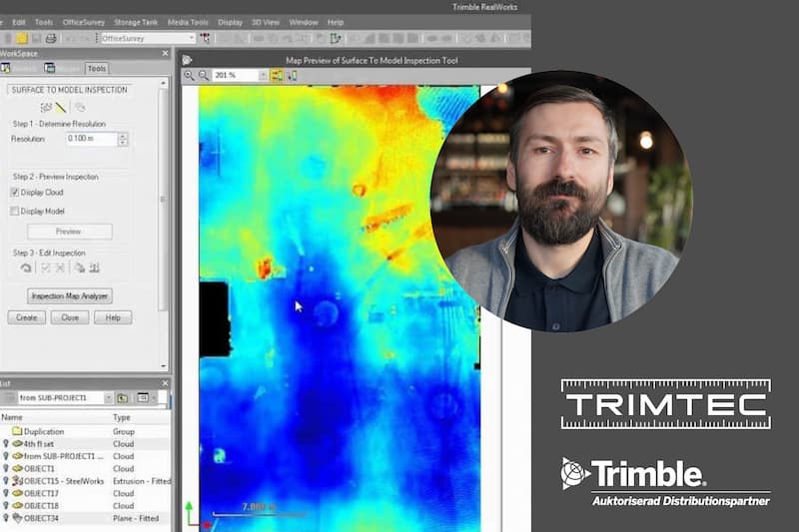Open the Storage Tank menu

(136, 22)
